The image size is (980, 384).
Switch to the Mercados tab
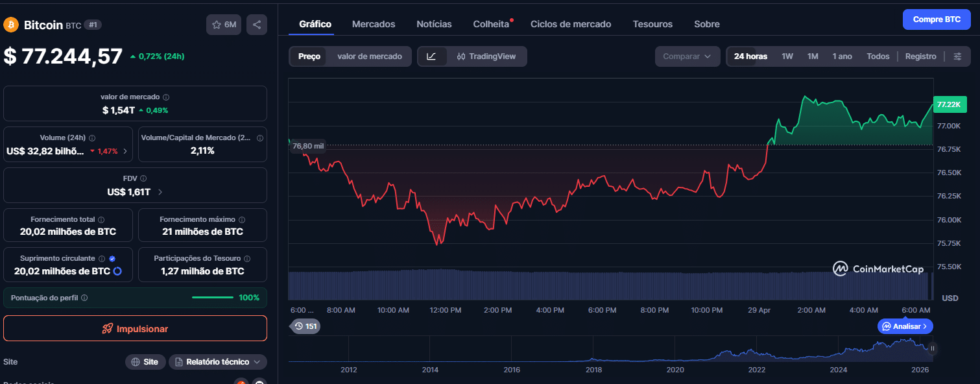pyautogui.click(x=373, y=23)
